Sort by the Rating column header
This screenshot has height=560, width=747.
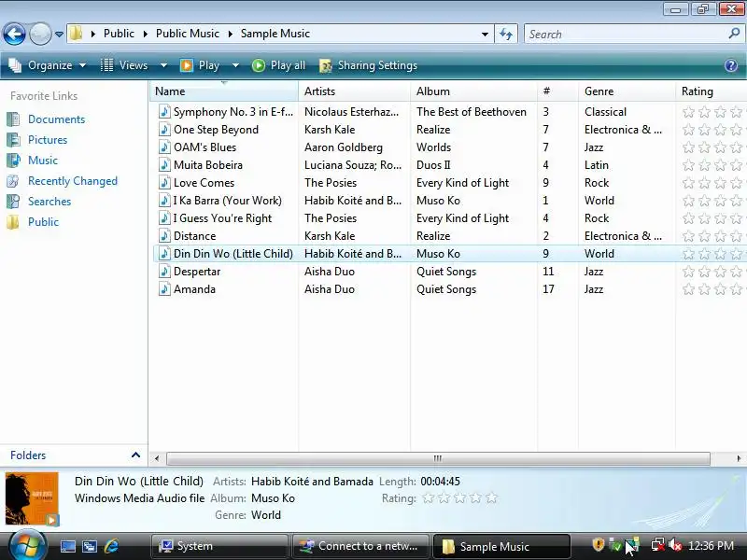(712, 91)
